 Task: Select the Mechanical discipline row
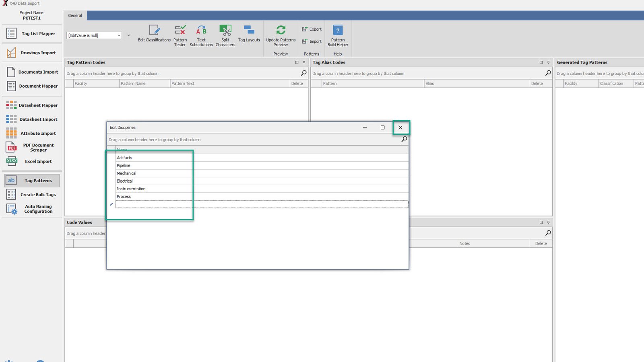coord(126,173)
